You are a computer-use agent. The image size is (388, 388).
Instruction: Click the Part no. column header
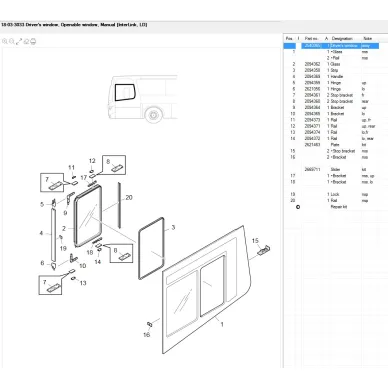[x=312, y=39]
